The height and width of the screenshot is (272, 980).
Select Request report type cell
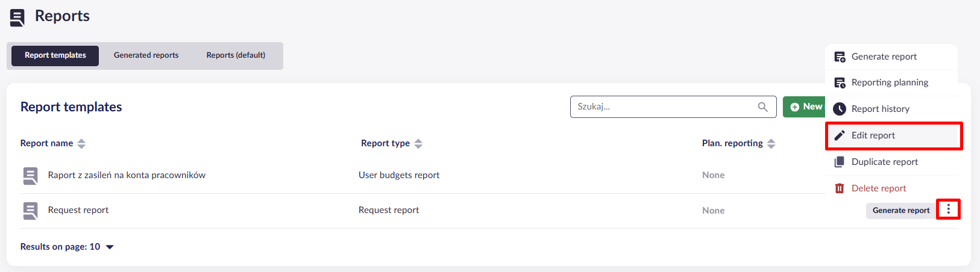[x=389, y=210]
